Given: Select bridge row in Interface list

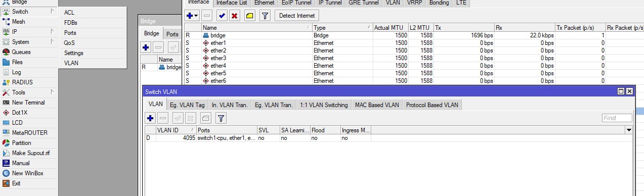Looking at the screenshot, I should click(x=414, y=35).
